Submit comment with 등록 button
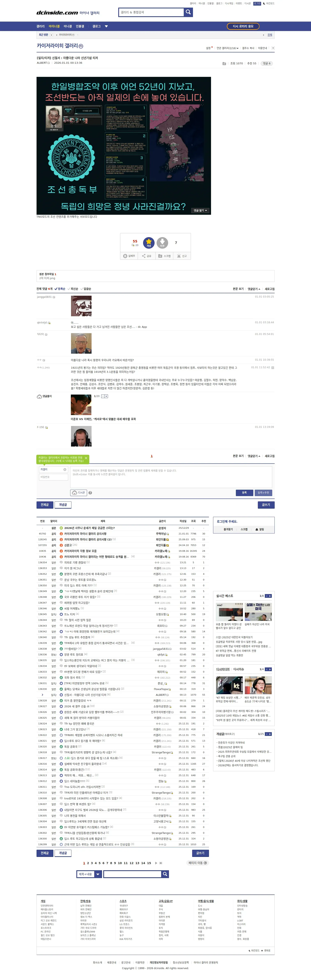The width and height of the screenshot is (311, 980). (x=244, y=493)
